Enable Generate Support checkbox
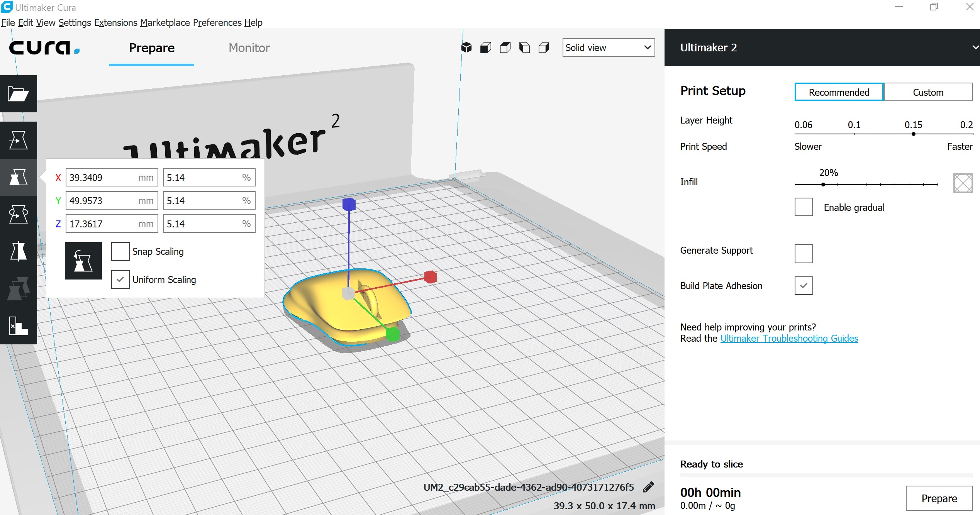Viewport: 980px width, 515px height. 804,254
